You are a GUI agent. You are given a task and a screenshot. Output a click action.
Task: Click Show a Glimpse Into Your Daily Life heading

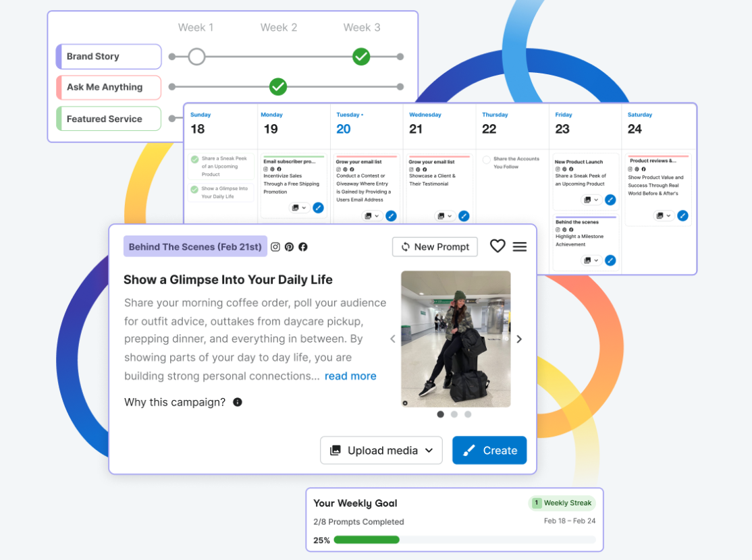(x=227, y=279)
